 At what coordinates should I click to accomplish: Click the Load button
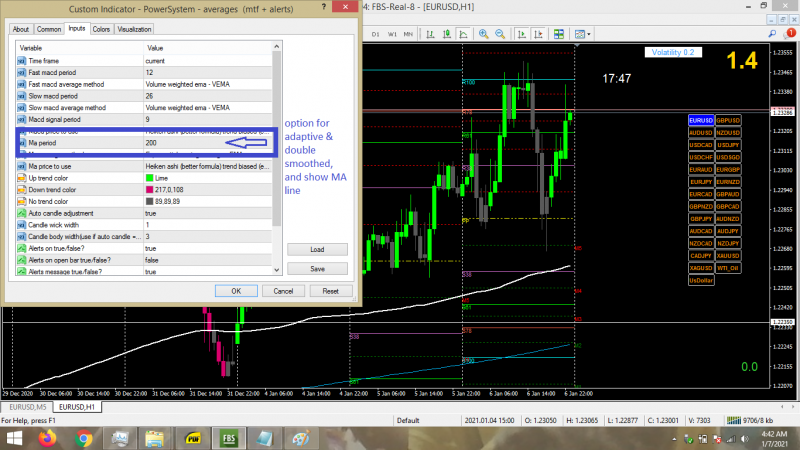coord(317,249)
